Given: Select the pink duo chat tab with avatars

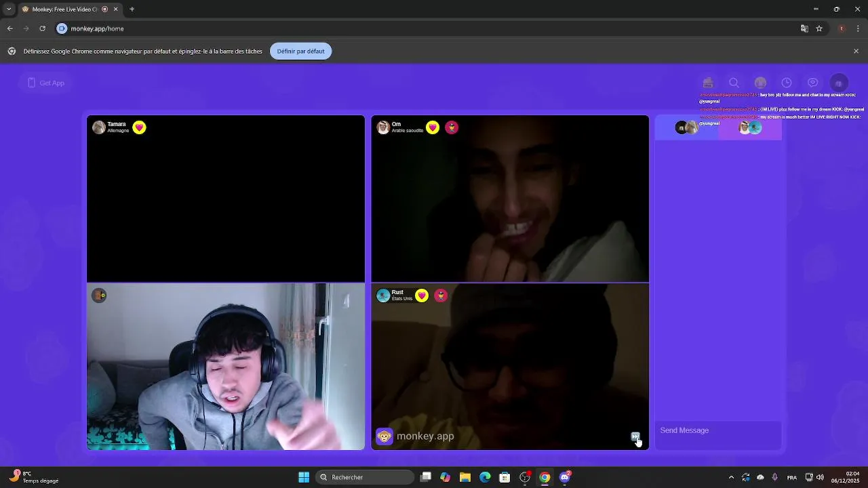Looking at the screenshot, I should pyautogui.click(x=750, y=127).
